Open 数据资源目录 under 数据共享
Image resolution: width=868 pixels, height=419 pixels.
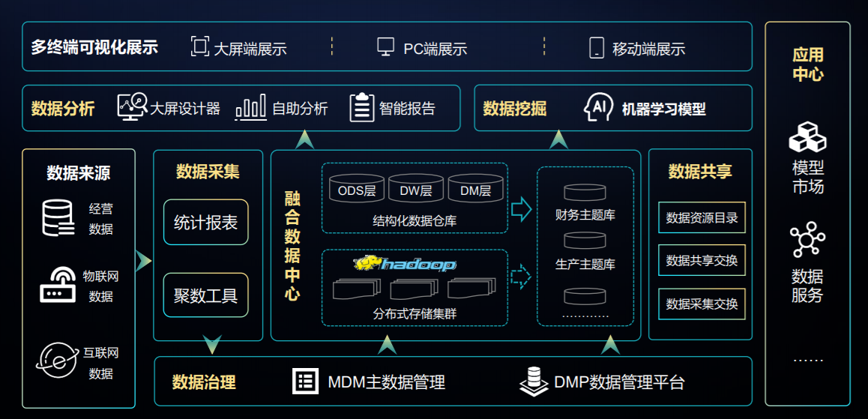click(x=702, y=217)
